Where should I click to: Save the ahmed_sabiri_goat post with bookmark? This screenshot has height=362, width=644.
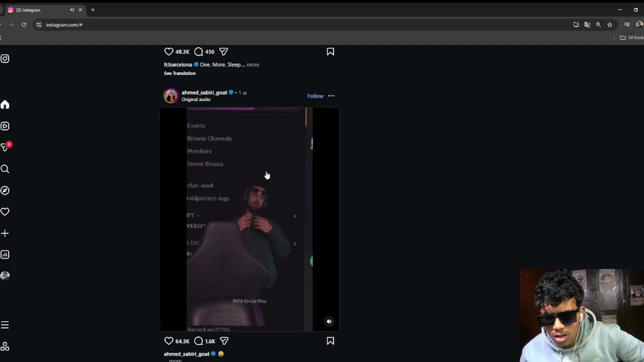click(x=331, y=341)
